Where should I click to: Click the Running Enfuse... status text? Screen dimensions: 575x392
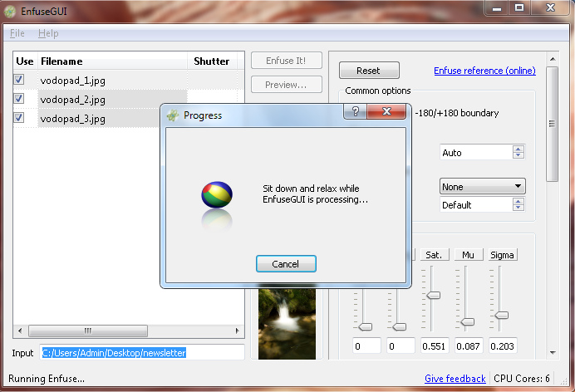click(47, 379)
